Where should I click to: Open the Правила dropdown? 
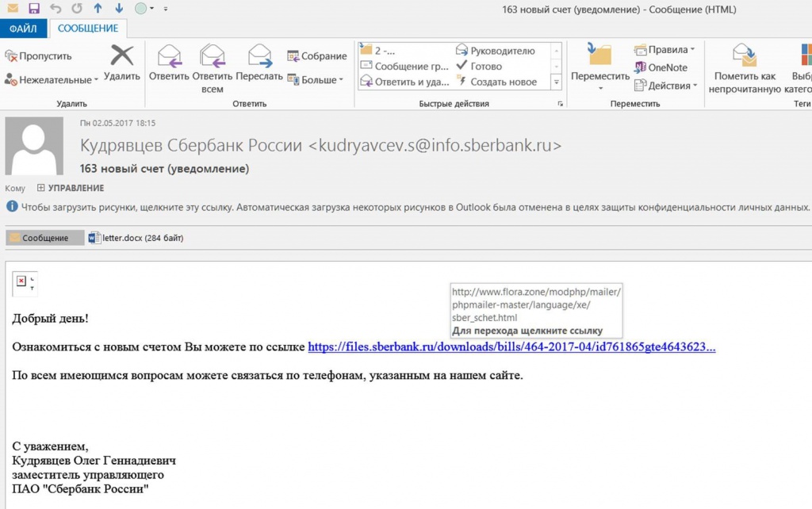665,50
